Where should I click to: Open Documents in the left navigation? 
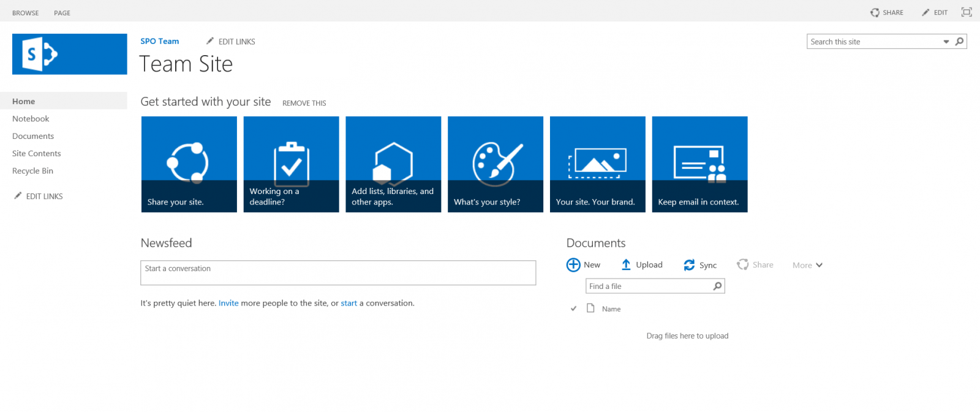click(x=33, y=136)
